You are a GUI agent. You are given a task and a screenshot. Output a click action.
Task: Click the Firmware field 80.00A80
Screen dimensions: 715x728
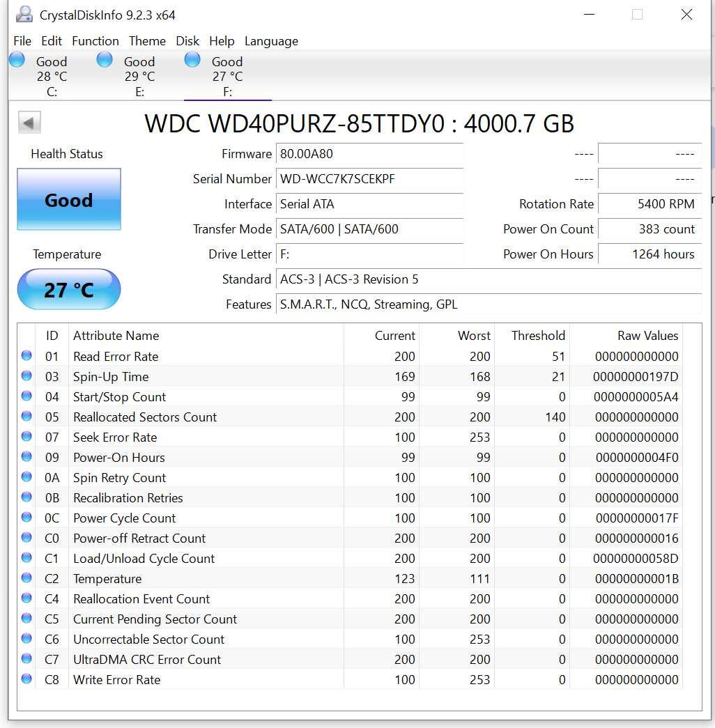(x=370, y=154)
